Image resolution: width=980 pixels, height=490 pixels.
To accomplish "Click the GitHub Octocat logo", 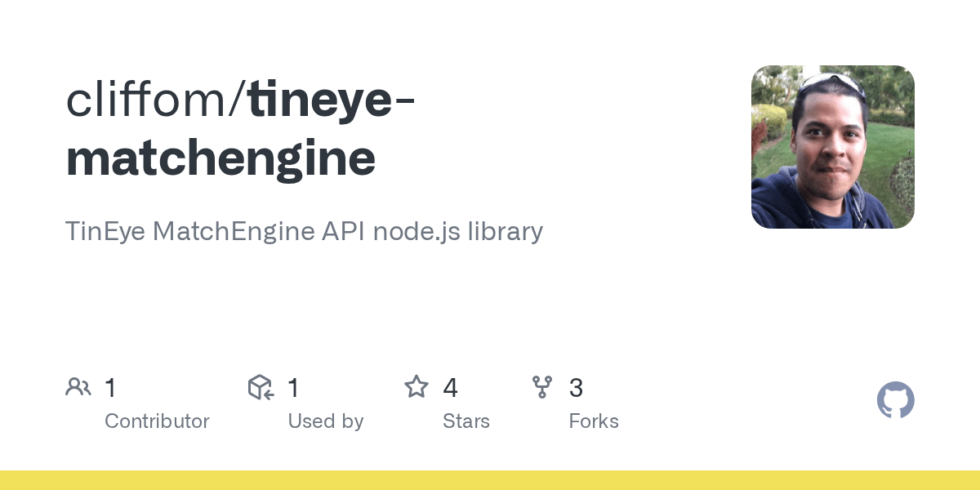I will [896, 400].
